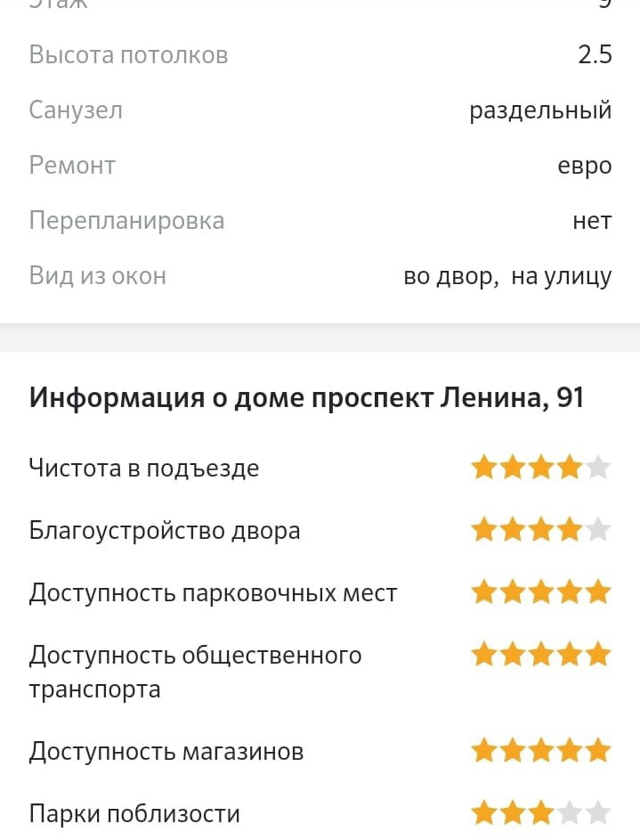
Task: Click fifth star of Доступность магазинов
Action: (x=599, y=750)
